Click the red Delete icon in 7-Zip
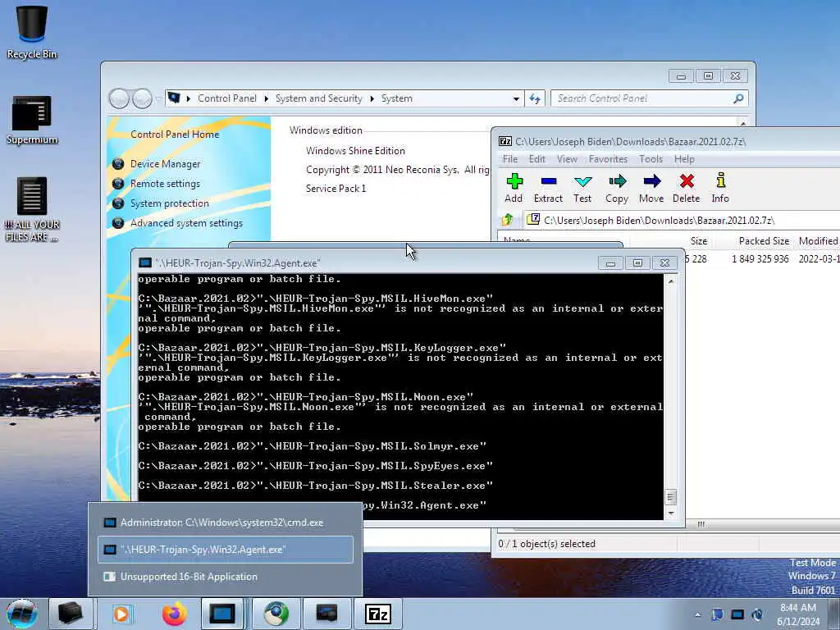Screen dimensions: 840x630 tap(687, 188)
